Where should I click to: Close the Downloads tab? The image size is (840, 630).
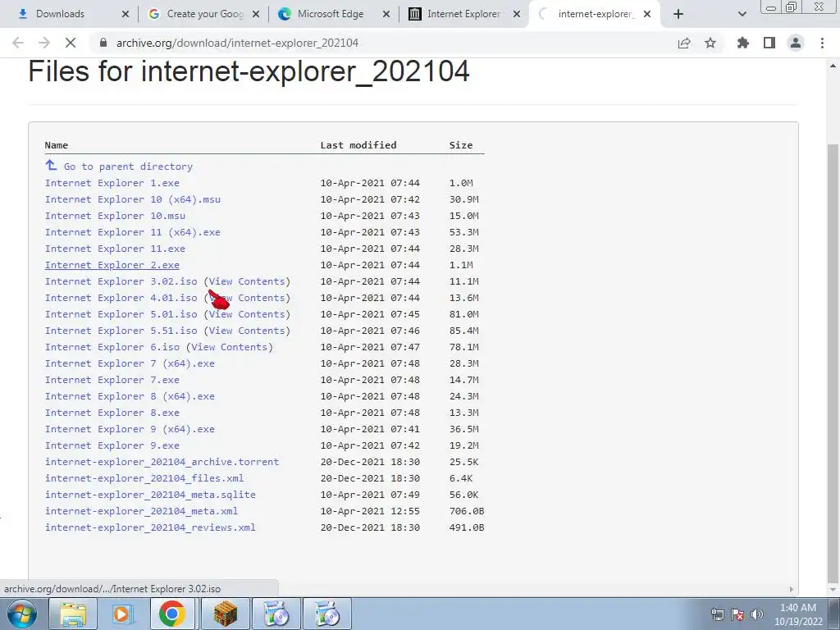(x=126, y=15)
